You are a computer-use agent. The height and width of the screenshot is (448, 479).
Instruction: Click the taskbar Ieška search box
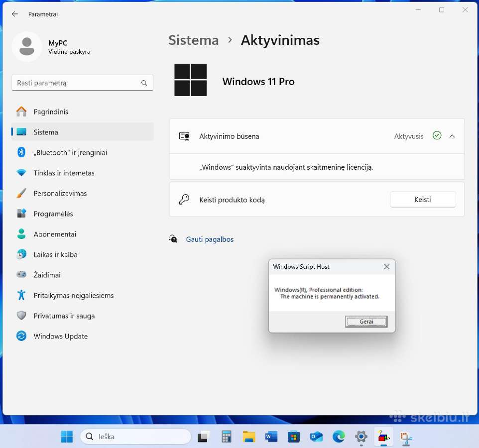(x=135, y=437)
